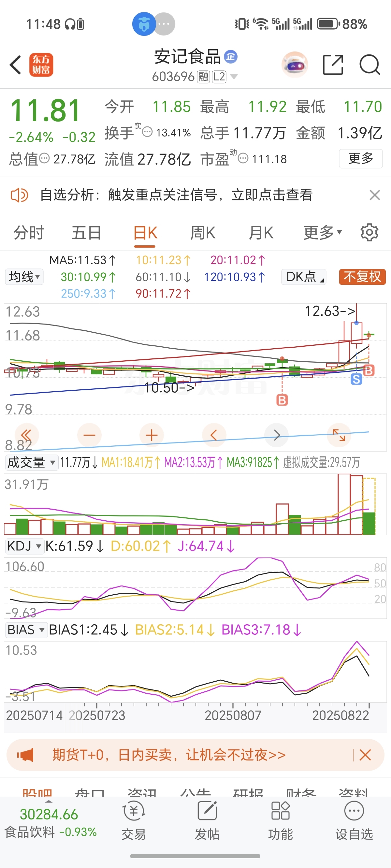Switch to 分时 chart tab

pos(29,233)
